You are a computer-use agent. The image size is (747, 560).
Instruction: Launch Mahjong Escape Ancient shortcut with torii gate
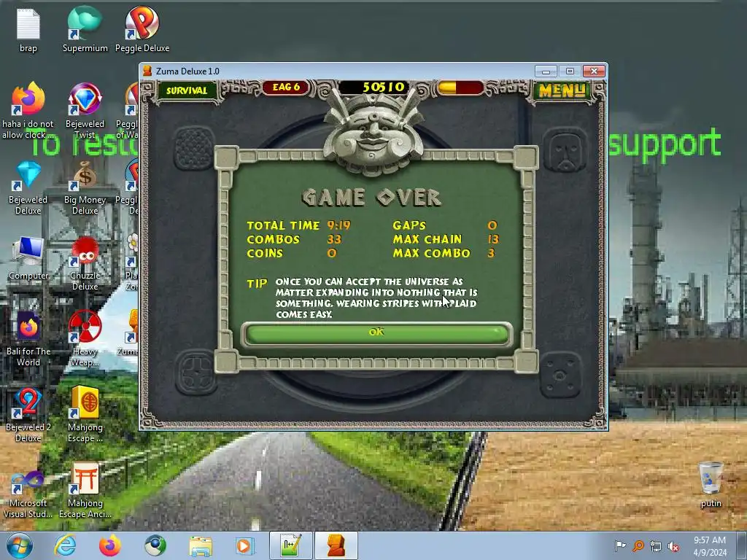(85, 491)
